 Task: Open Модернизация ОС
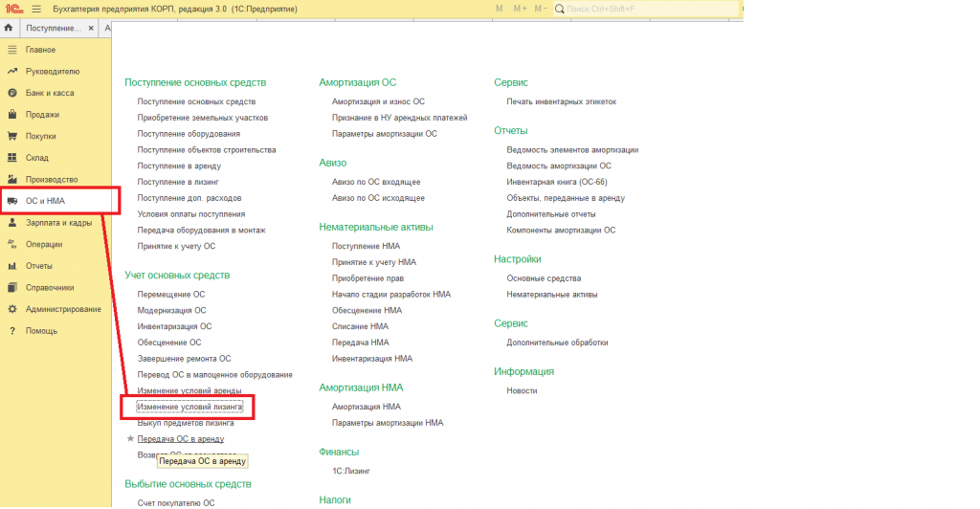click(x=172, y=310)
